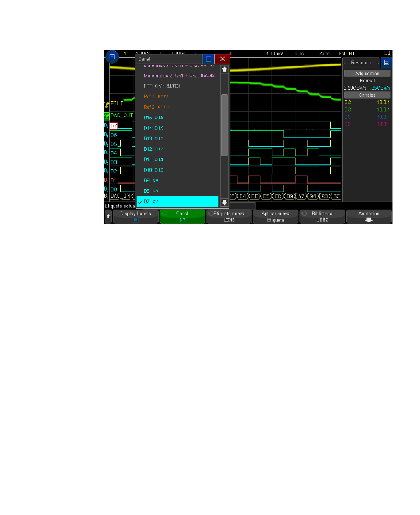
Task: Click the DAC_IN bus label
Action: (121, 196)
